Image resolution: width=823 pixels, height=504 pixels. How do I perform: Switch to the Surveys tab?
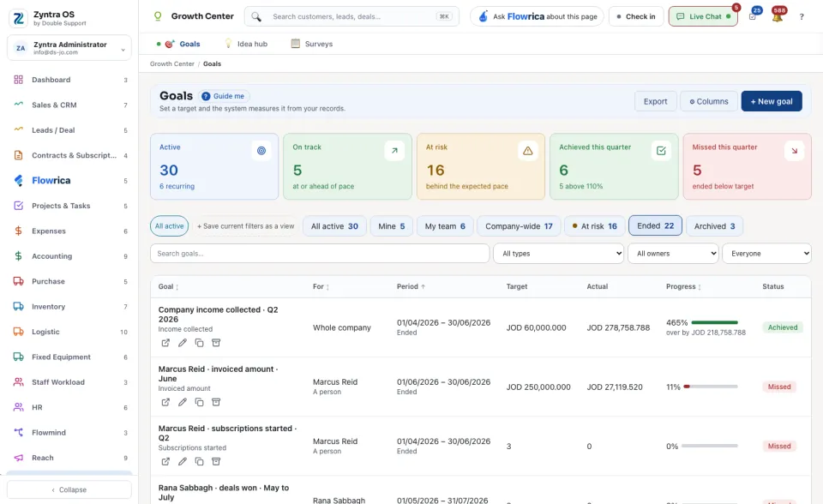312,44
